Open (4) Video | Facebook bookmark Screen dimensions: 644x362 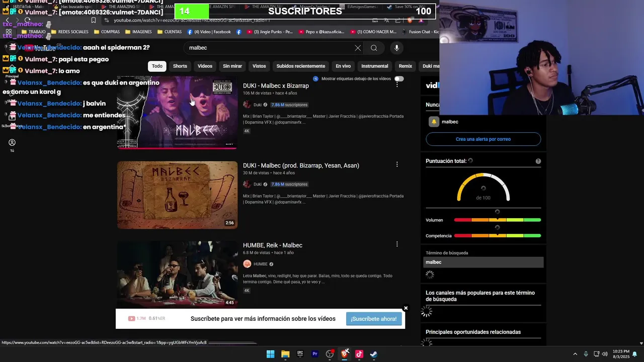click(209, 32)
